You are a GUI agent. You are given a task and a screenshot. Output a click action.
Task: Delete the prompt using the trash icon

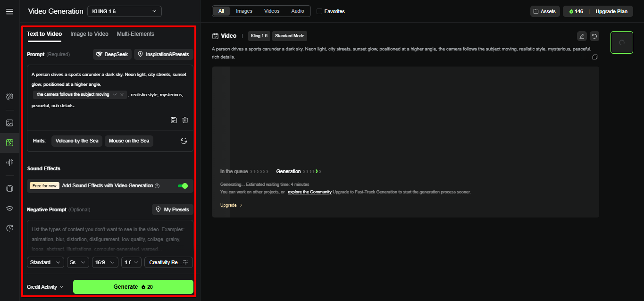pyautogui.click(x=185, y=120)
